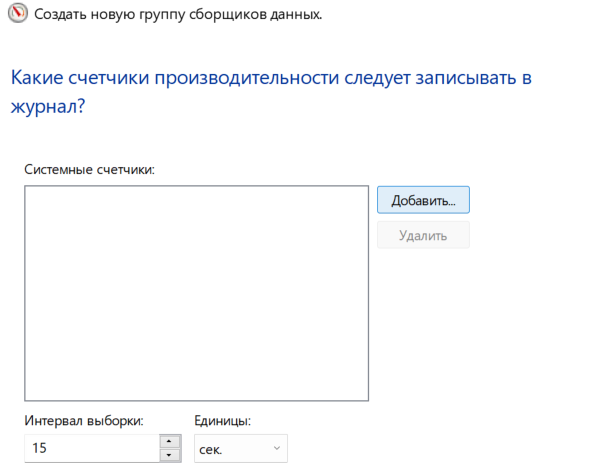Click the Единицы label
Screen dimensions: 605x475
point(223,420)
